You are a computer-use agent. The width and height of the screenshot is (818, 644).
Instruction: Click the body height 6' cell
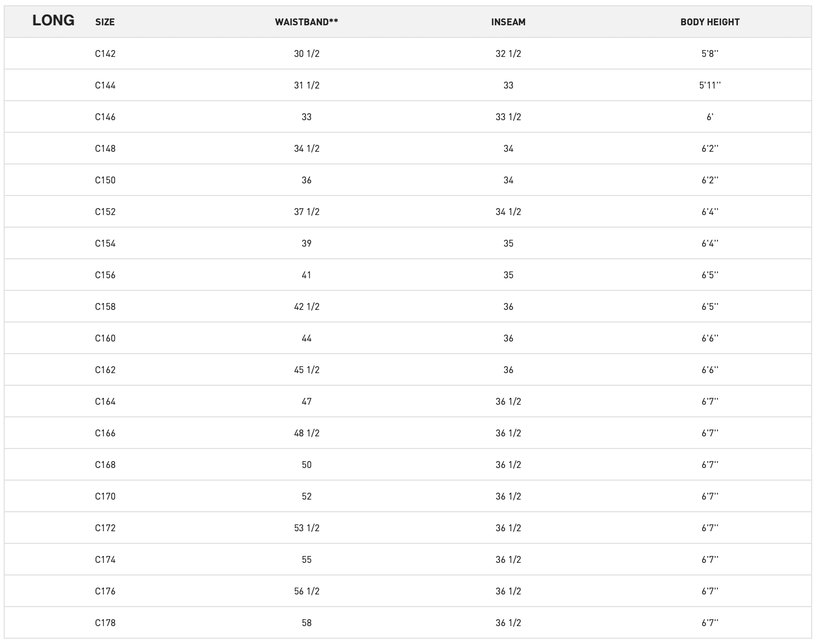(709, 117)
